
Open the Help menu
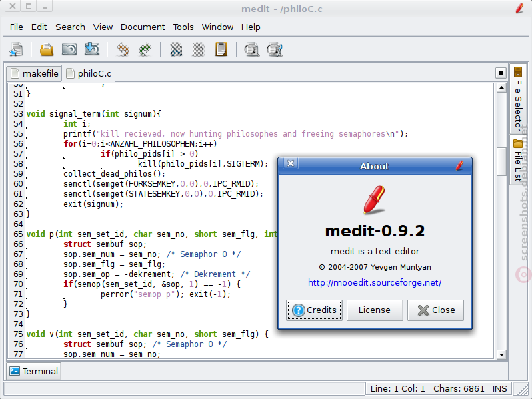(251, 27)
